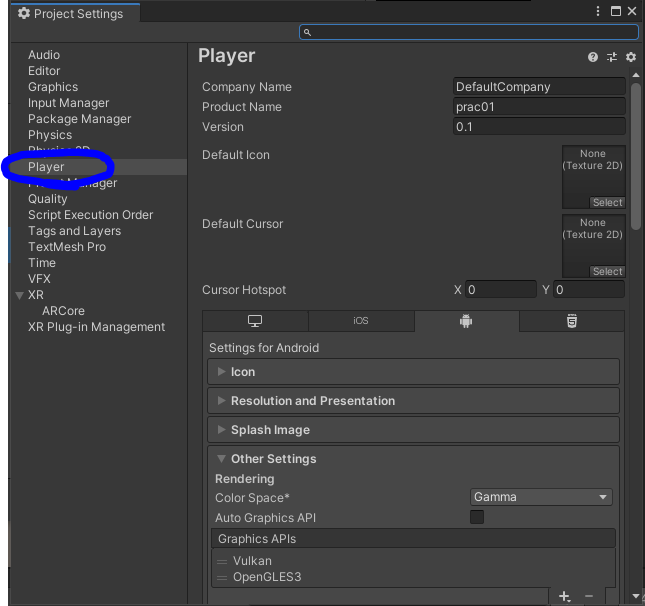Switch to the WebGL HTML5 platform tab
The width and height of the screenshot is (645, 606).
tap(572, 320)
